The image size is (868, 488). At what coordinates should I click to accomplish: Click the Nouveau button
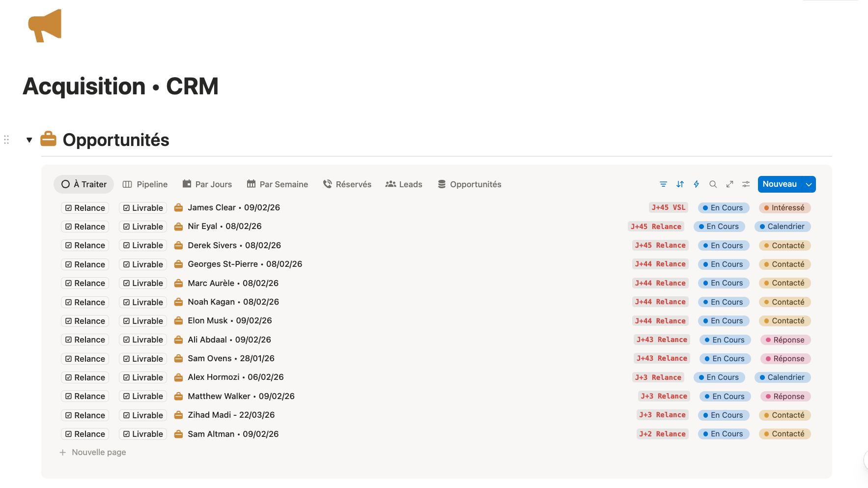coord(779,184)
